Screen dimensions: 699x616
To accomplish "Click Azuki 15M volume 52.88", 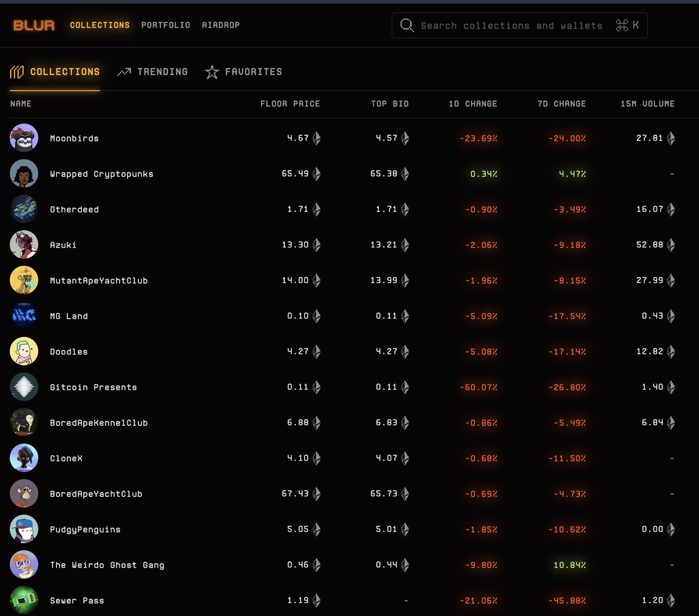I will click(650, 245).
